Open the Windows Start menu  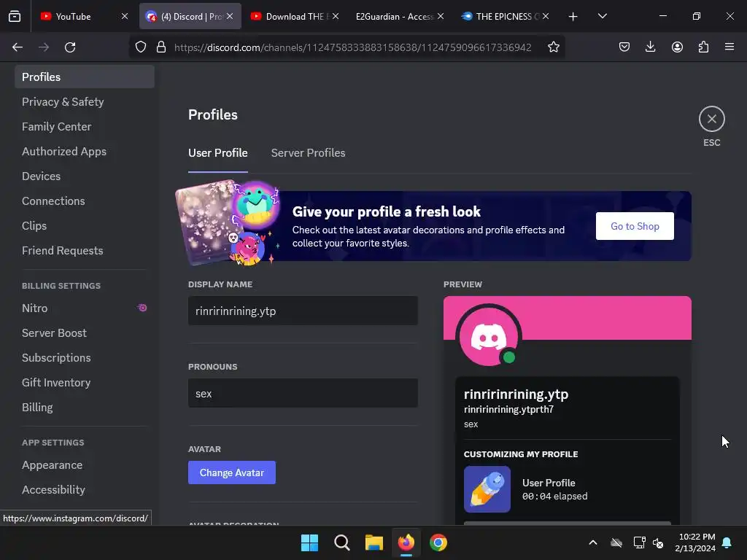click(309, 542)
